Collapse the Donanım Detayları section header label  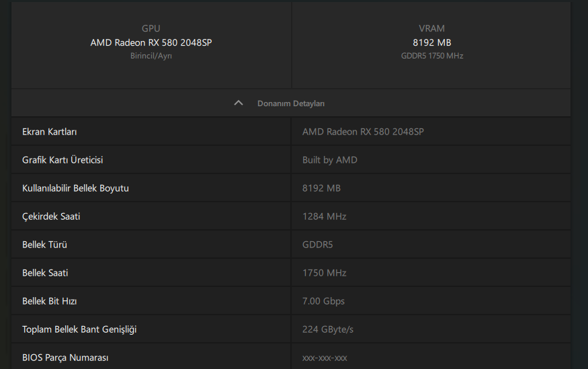291,104
